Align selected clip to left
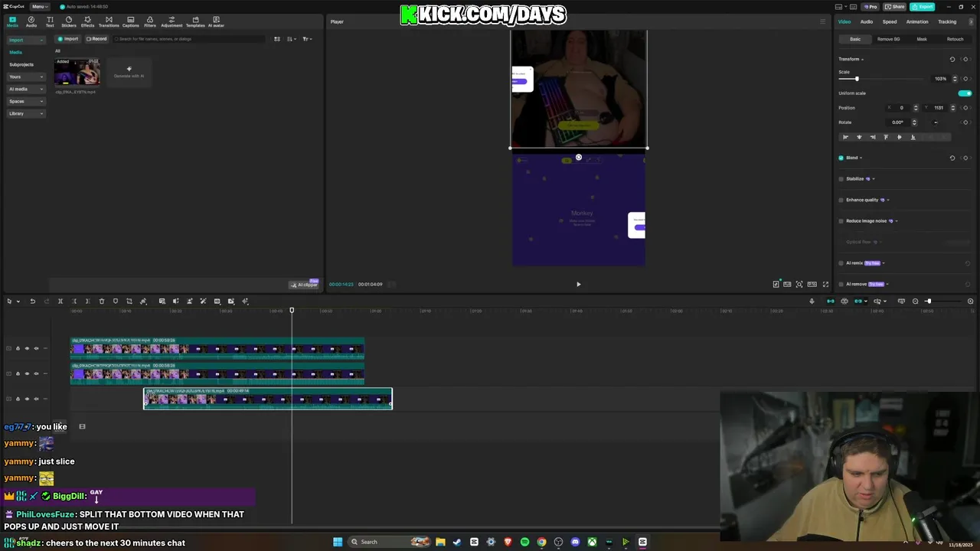Viewport: 980px width, 551px height. [845, 137]
